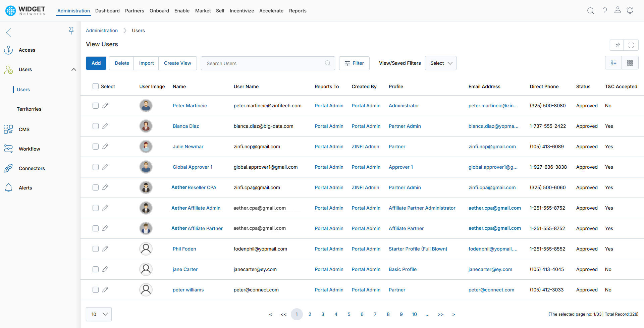The width and height of the screenshot is (644, 328).
Task: Open the search icon in top navigation
Action: pyautogui.click(x=590, y=10)
